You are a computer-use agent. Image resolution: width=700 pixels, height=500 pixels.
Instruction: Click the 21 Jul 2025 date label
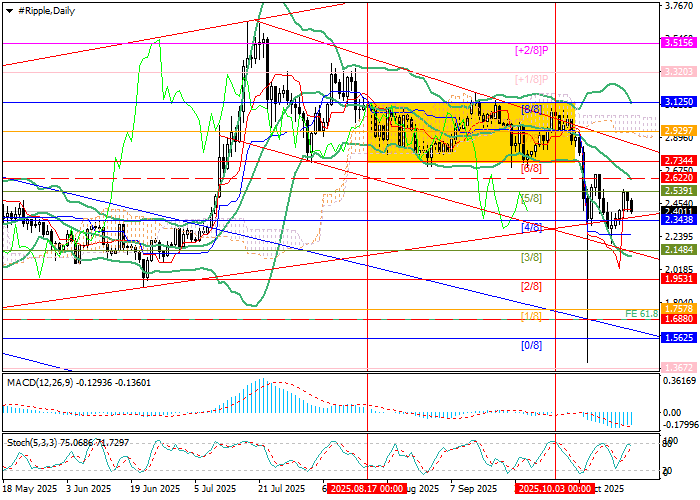click(283, 488)
